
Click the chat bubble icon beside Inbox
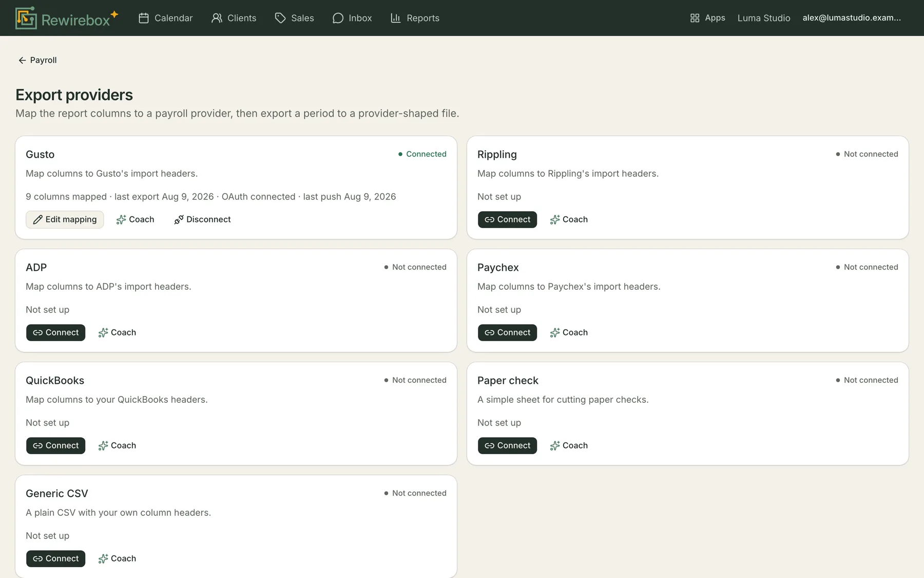pos(338,18)
